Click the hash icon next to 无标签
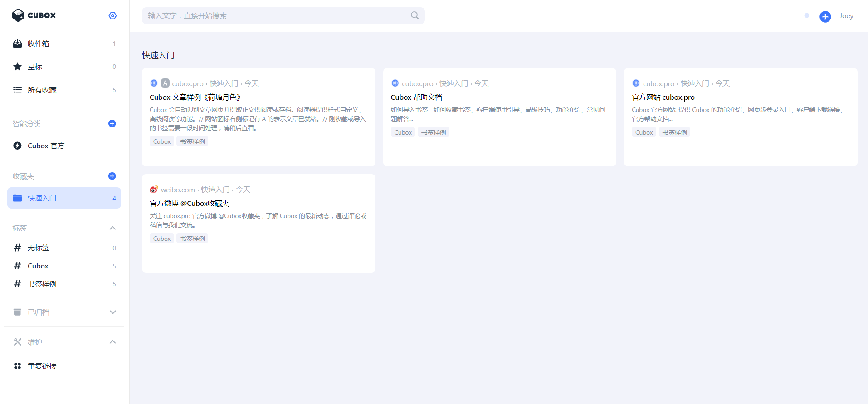The height and width of the screenshot is (404, 868). (17, 248)
